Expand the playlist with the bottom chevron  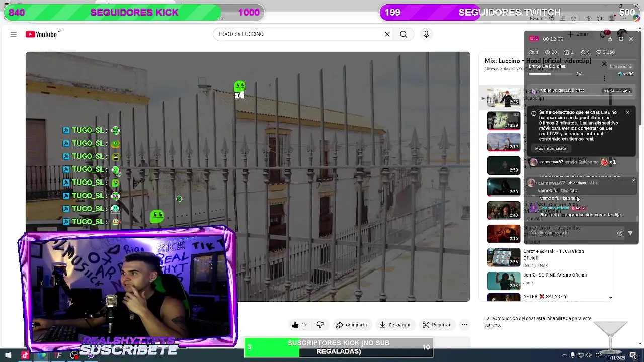611,298
